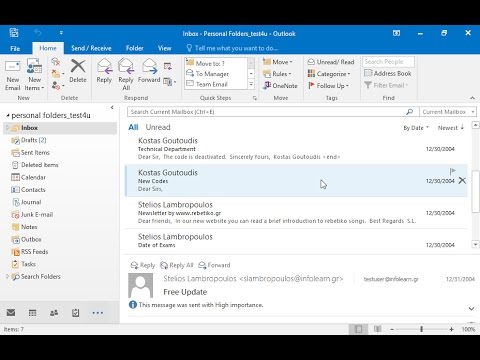Viewport: 480px width, 360px height.
Task: Delete the New Codes message with X
Action: pyautogui.click(x=462, y=181)
